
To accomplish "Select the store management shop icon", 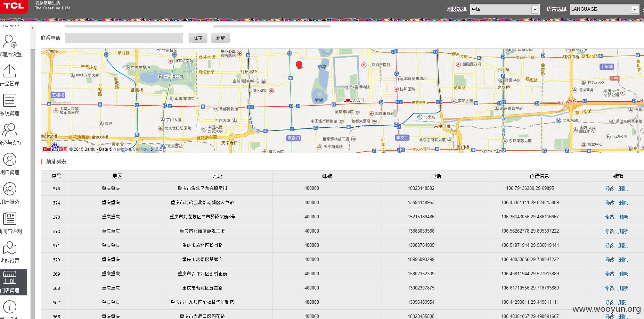I will tap(10, 278).
